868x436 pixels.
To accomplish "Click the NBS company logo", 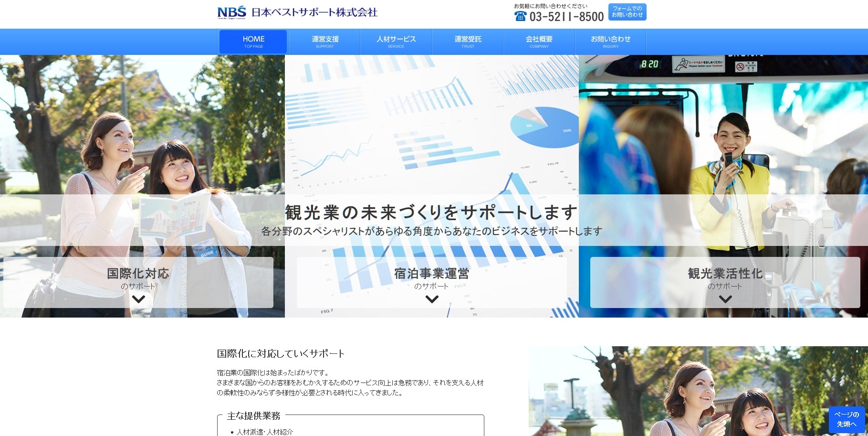I will click(x=231, y=12).
